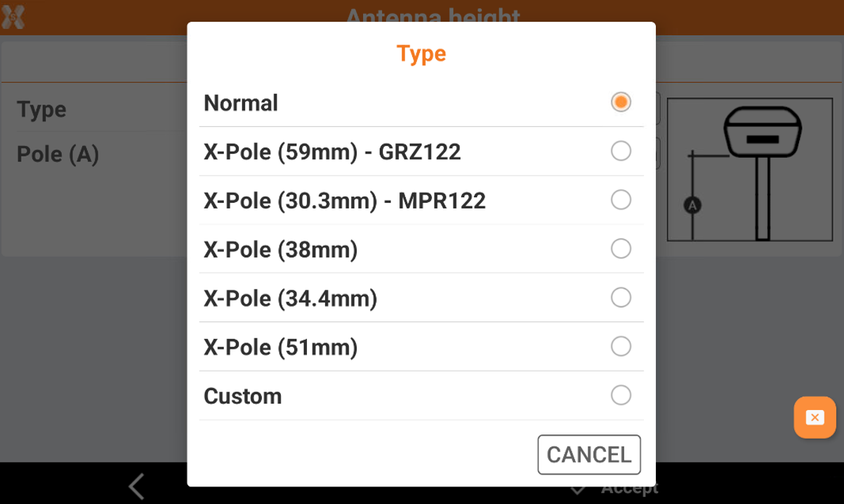Screen dimensions: 844x504
Task: Click the X-Pad app logo icon
Action: coord(13,17)
